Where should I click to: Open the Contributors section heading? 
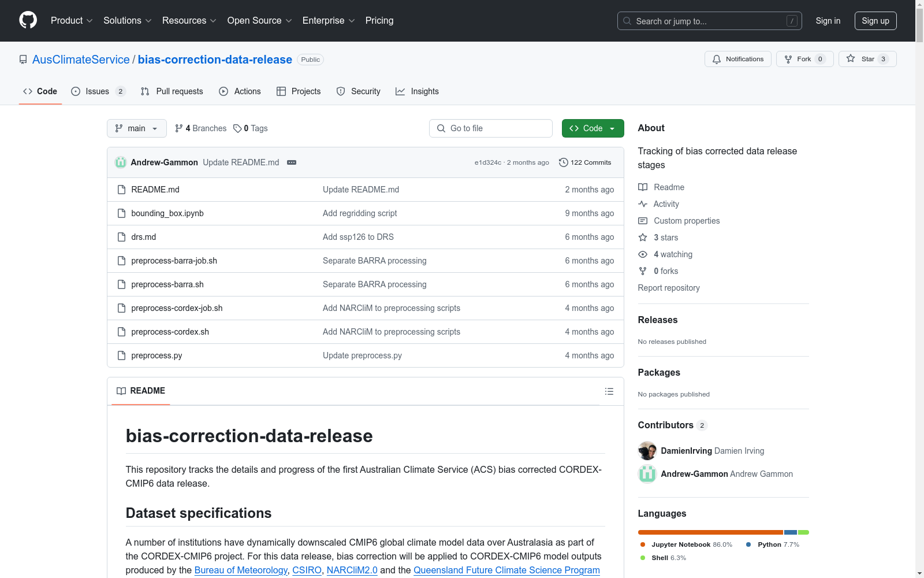point(673,425)
